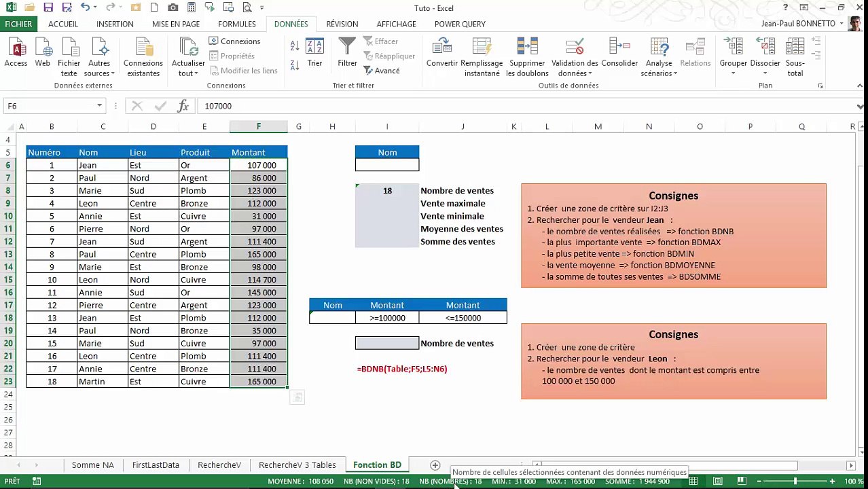The image size is (868, 489).
Task: Import data from Web
Action: tap(42, 54)
